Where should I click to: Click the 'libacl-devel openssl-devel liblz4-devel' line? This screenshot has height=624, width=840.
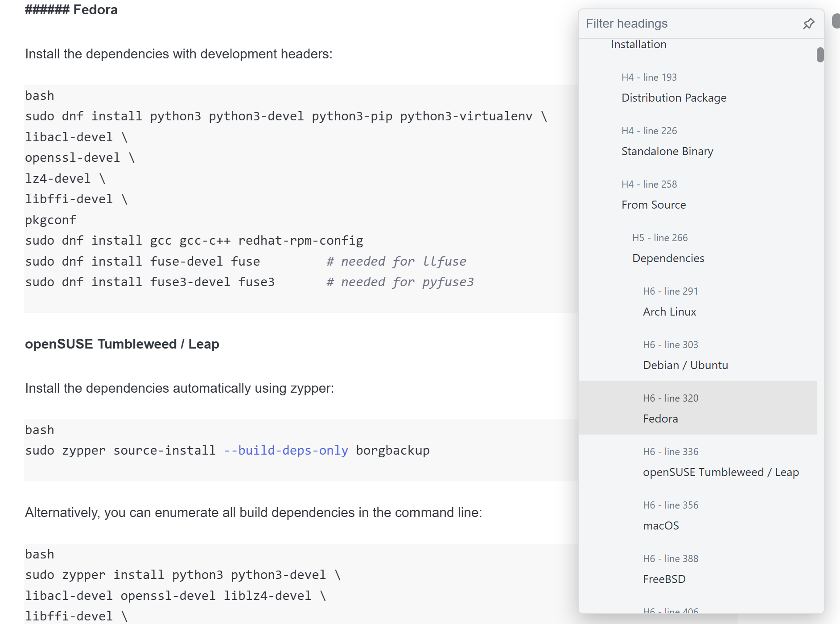point(176,596)
